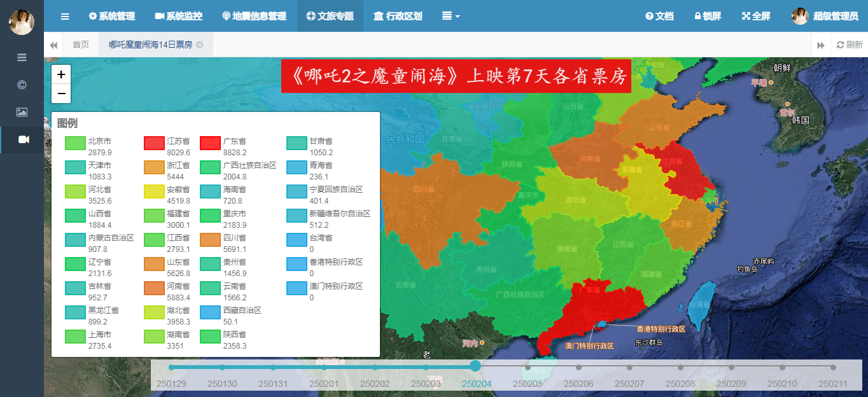
Task: Enter 全屏 fullscreen mode
Action: click(x=756, y=16)
